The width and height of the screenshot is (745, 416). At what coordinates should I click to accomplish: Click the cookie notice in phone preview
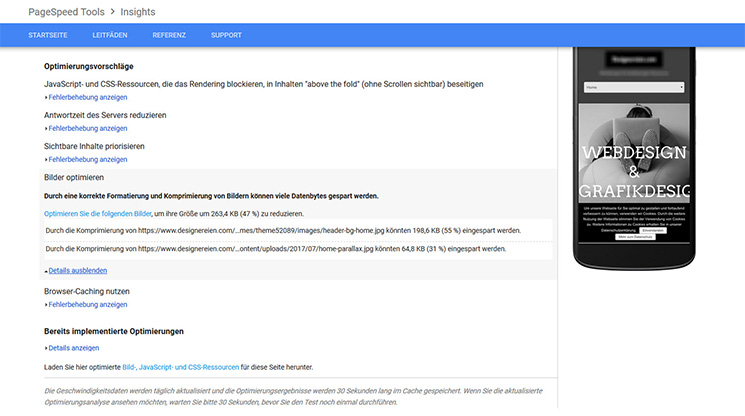[634, 222]
